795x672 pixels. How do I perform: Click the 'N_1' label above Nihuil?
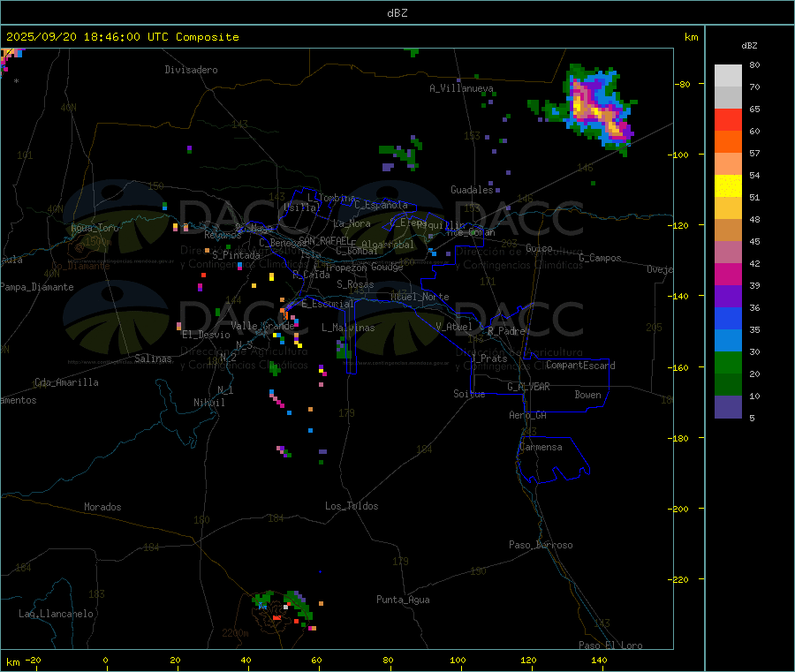(x=225, y=390)
